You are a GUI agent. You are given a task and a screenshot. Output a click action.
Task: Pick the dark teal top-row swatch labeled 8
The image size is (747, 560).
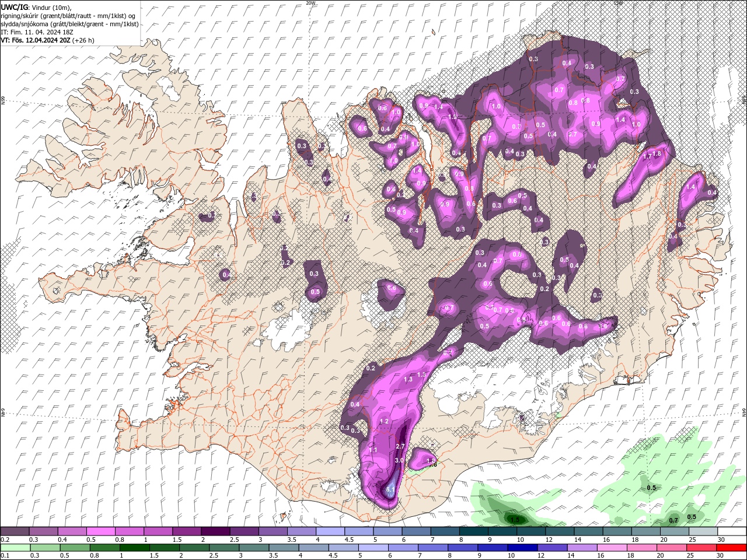coord(473,531)
